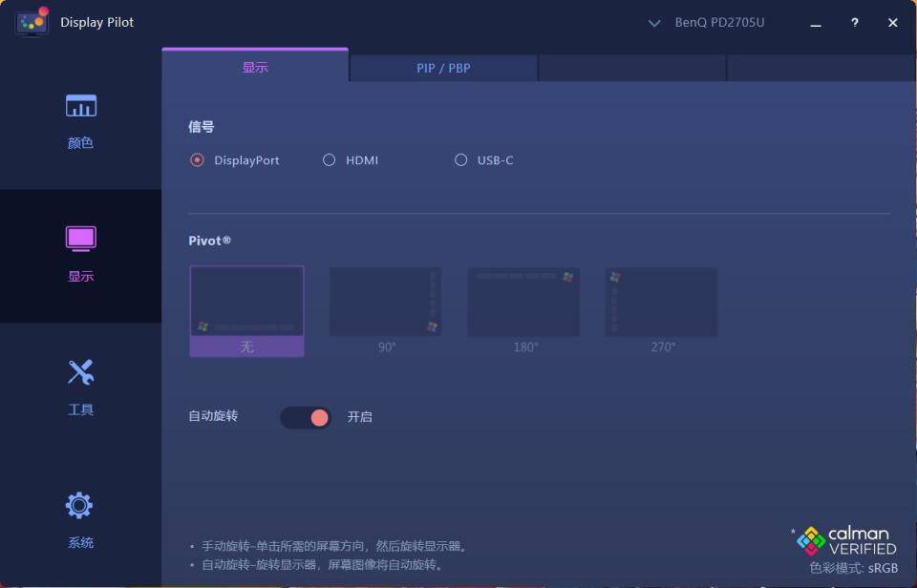Screen dimensions: 917x588
Task: Minimize the Display Pilot window
Action: (x=816, y=23)
